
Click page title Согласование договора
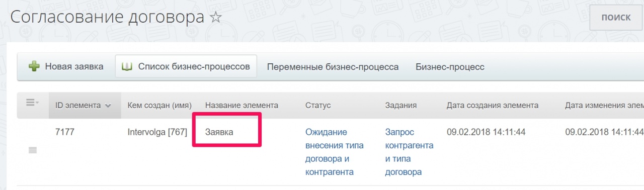[x=107, y=17]
